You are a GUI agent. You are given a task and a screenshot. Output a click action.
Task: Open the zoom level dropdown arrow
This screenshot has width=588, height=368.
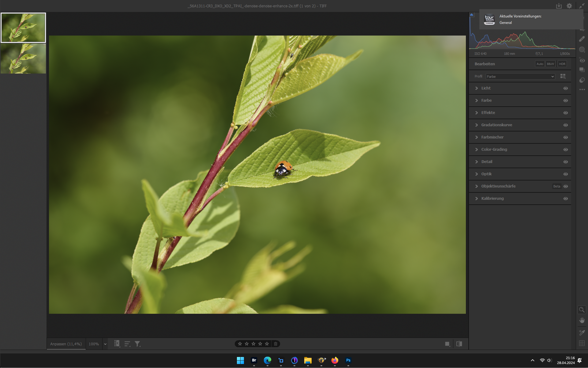coord(105,344)
